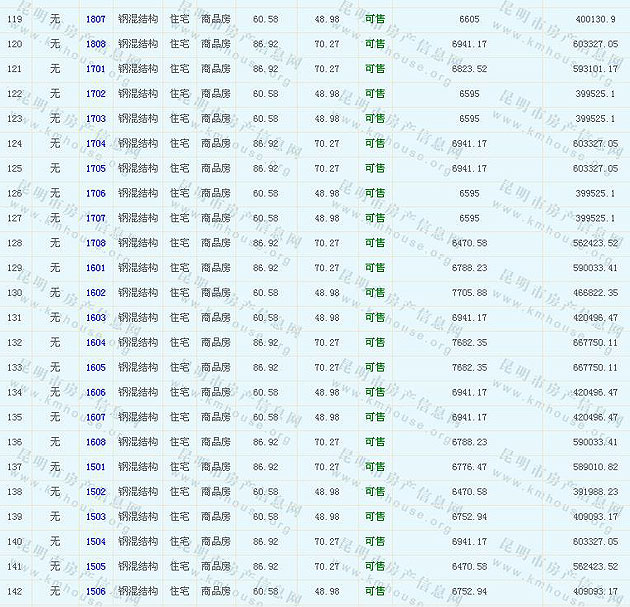Click room 1808 link
Viewport: 630px width, 607px height.
tap(96, 44)
